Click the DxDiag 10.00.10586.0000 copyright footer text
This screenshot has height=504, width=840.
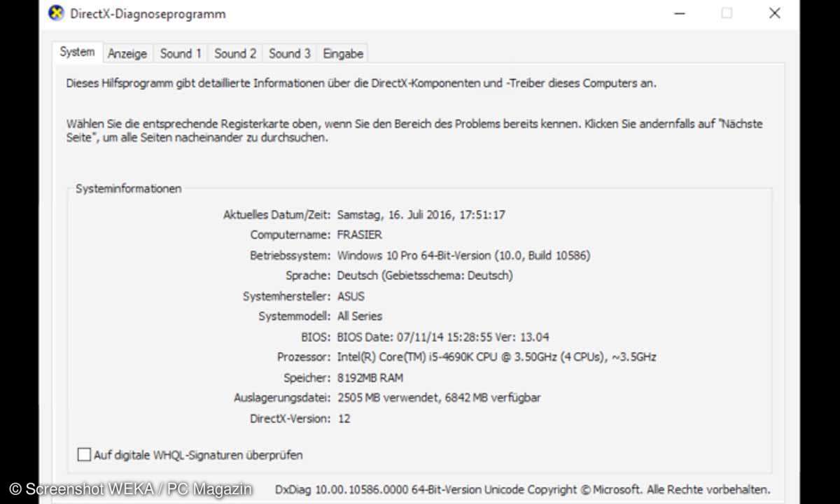click(x=522, y=489)
